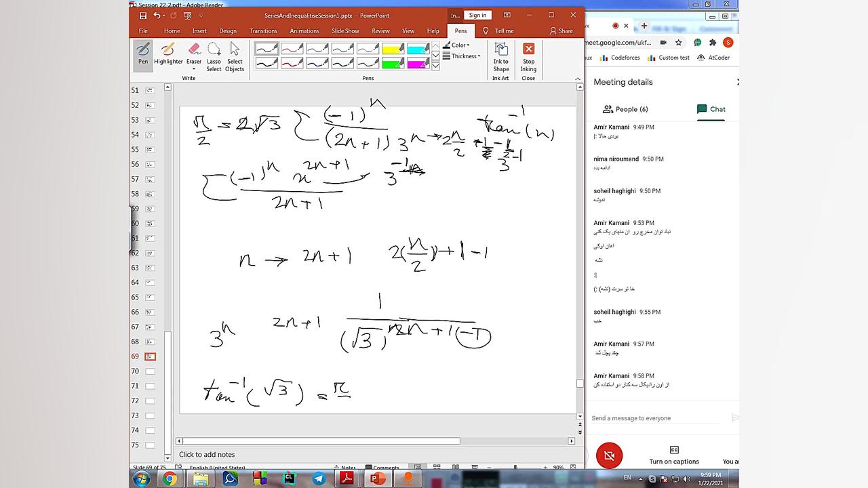
Task: Open Chrome extensions puzzle icon
Action: click(713, 43)
